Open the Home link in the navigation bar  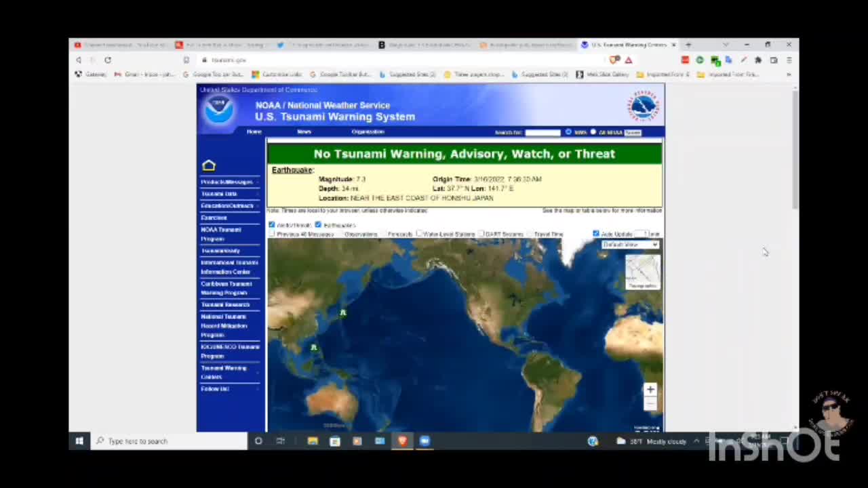pyautogui.click(x=254, y=131)
